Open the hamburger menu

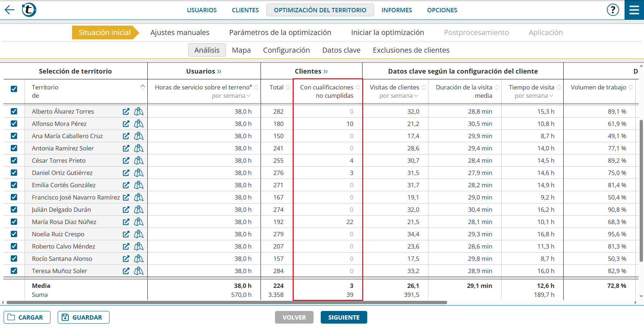[x=634, y=10]
